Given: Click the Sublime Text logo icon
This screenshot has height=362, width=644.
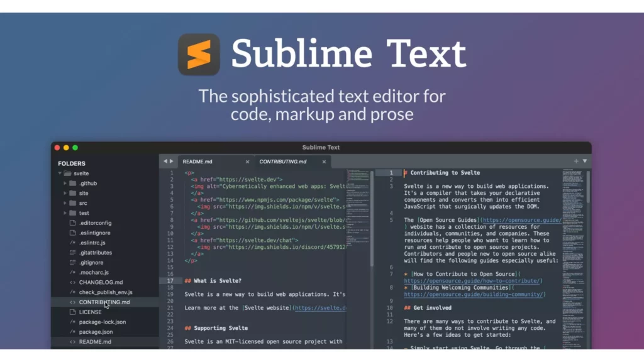Looking at the screenshot, I should tap(199, 55).
